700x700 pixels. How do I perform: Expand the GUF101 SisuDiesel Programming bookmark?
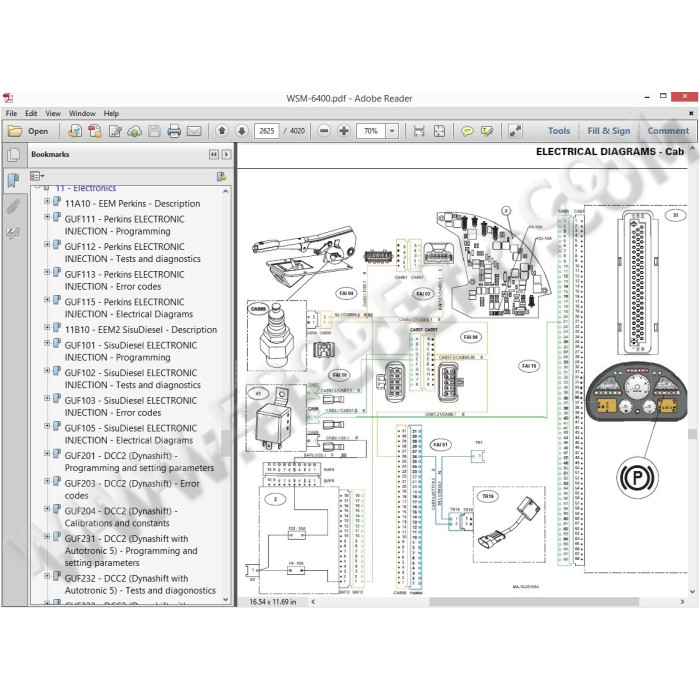click(x=47, y=343)
